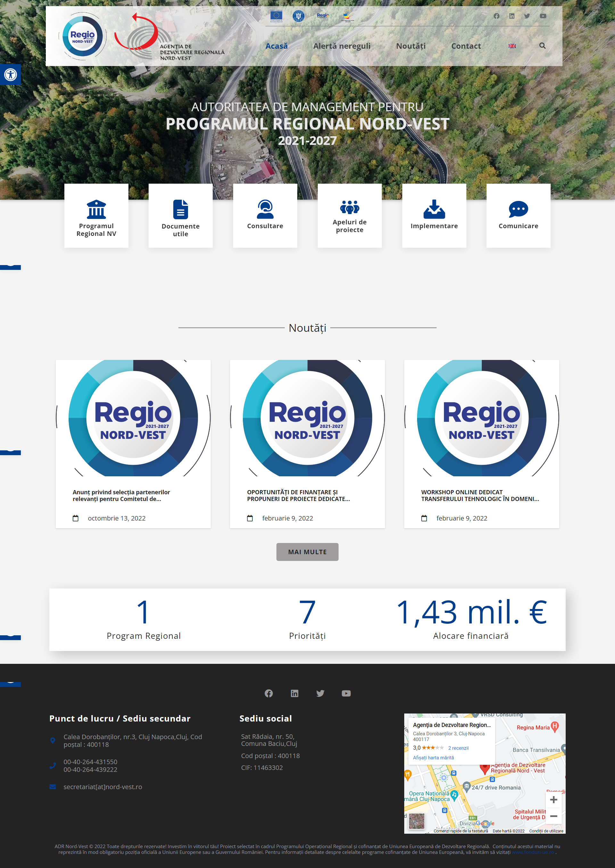Open the Comunicare tile
This screenshot has width=615, height=868.
tap(519, 216)
